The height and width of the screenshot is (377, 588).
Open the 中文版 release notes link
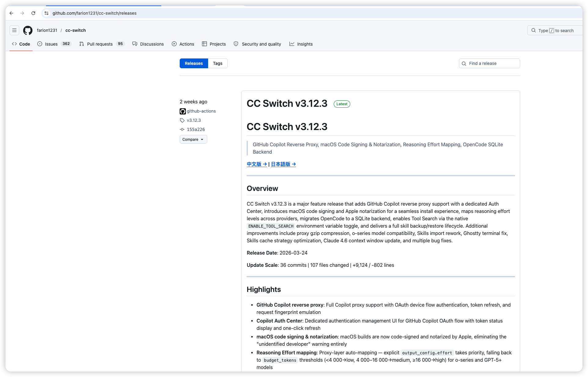tap(257, 164)
